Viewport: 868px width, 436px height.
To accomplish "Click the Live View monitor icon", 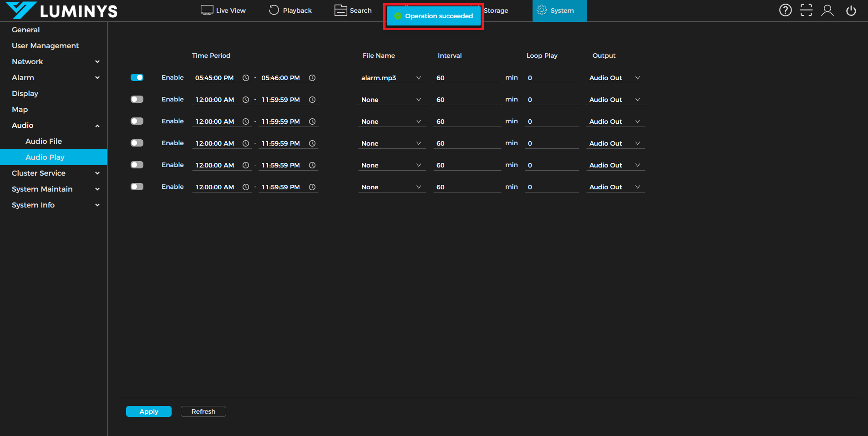I will pos(207,10).
